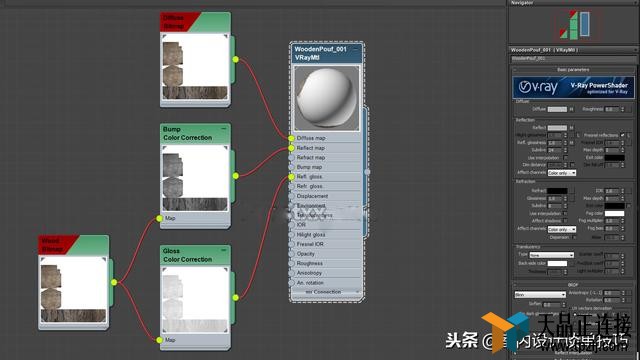Viewport: 640px width, 360px height.
Task: Toggle Affect shadows in Refraction section
Action: [565, 221]
